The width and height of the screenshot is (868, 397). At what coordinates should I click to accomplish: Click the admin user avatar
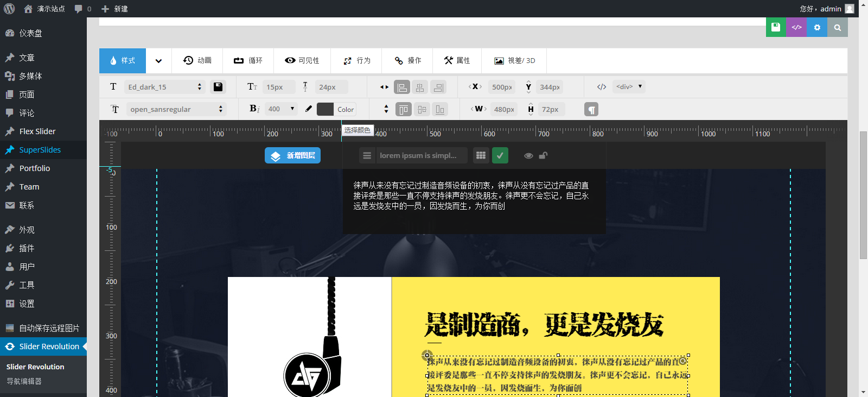click(850, 9)
